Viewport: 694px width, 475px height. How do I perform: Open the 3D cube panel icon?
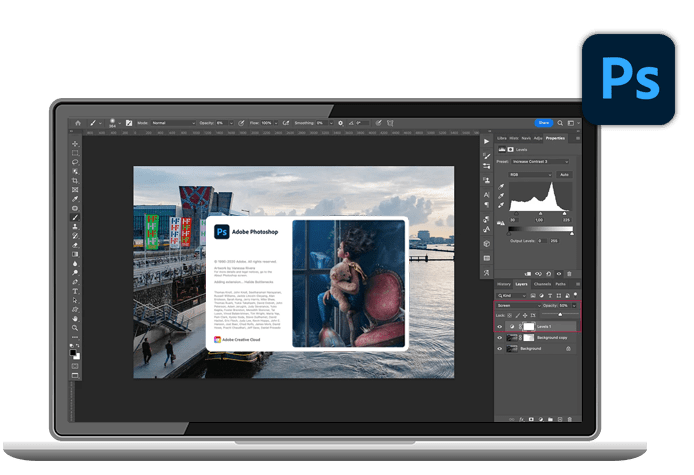pyautogui.click(x=486, y=243)
